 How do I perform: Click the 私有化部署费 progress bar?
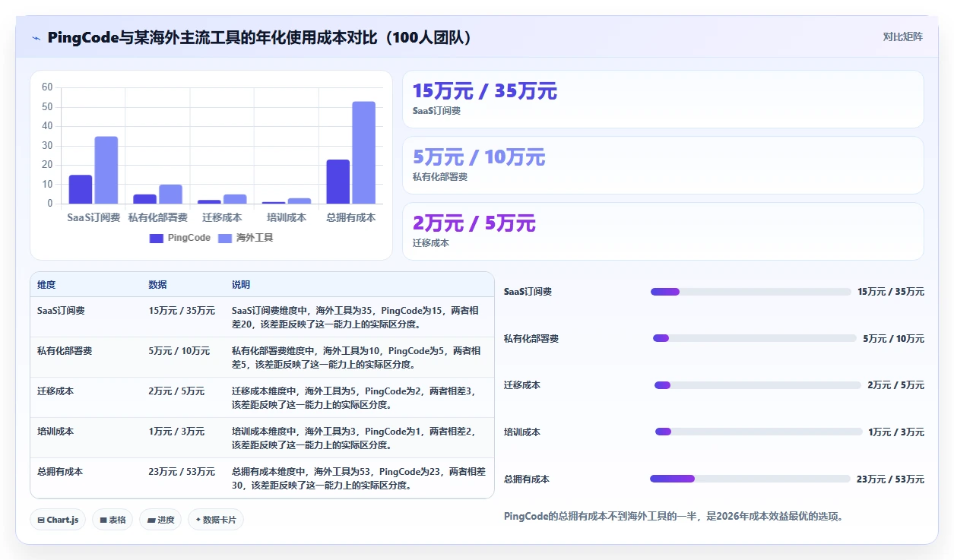755,339
